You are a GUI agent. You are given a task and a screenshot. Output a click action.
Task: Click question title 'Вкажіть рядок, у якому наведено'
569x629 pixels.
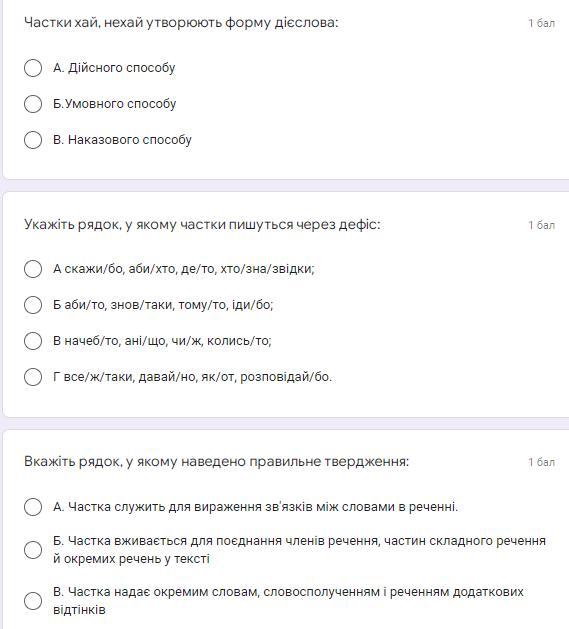(x=216, y=461)
